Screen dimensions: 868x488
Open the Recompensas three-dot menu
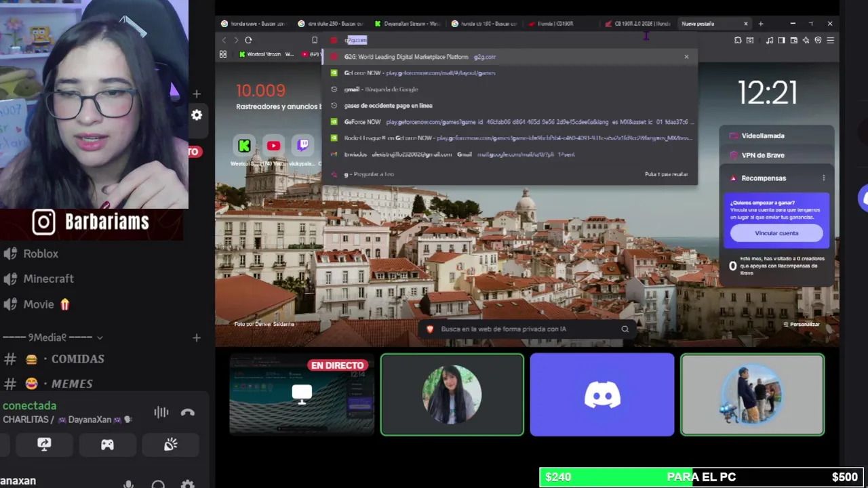[x=823, y=178]
